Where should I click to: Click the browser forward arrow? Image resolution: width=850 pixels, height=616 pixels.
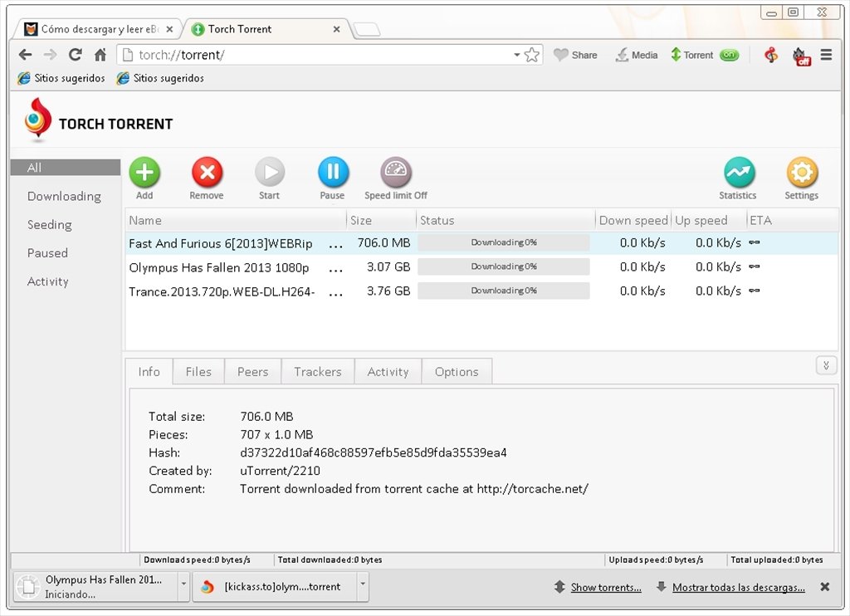click(x=50, y=55)
